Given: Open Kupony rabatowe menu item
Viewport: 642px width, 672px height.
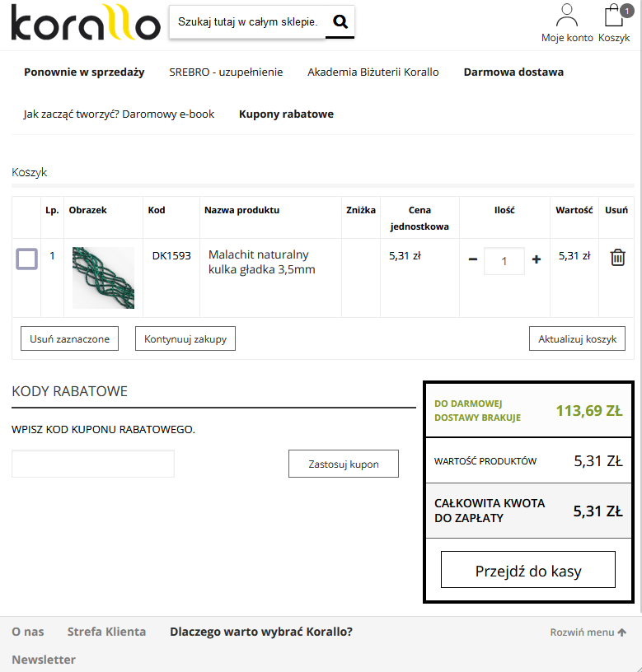Looking at the screenshot, I should click(286, 114).
